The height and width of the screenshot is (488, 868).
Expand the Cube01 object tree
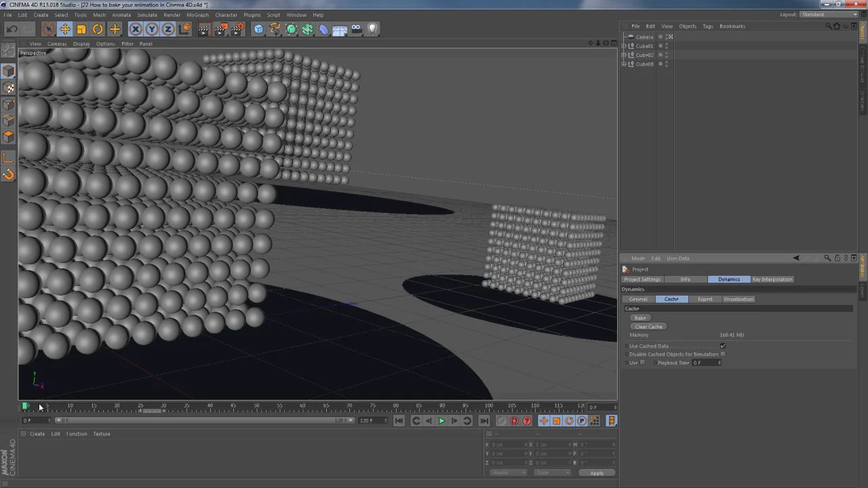tap(624, 46)
